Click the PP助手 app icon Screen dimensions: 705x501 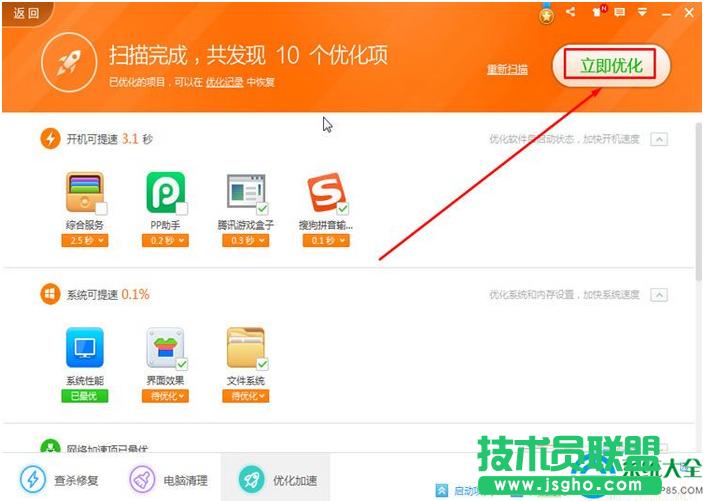tap(165, 193)
